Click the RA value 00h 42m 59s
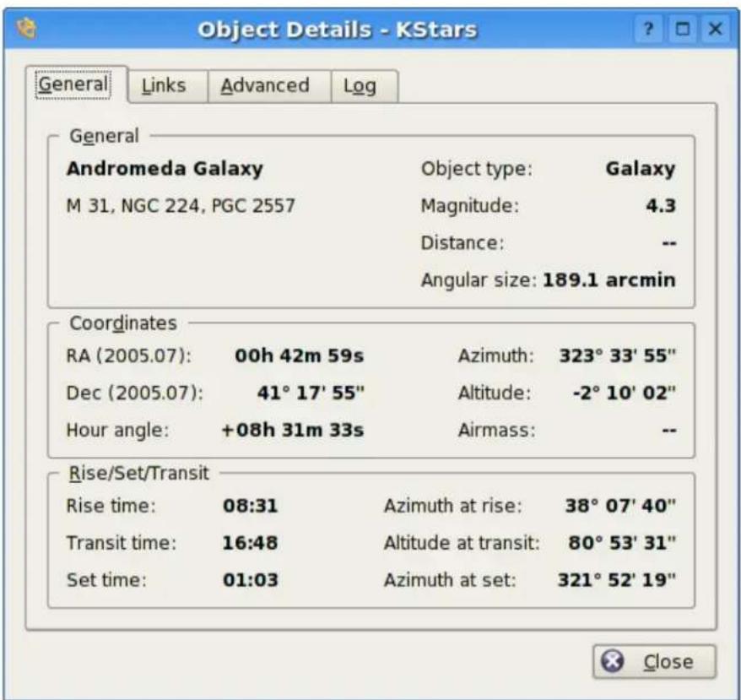Image resolution: width=741 pixels, height=700 pixels. [299, 355]
